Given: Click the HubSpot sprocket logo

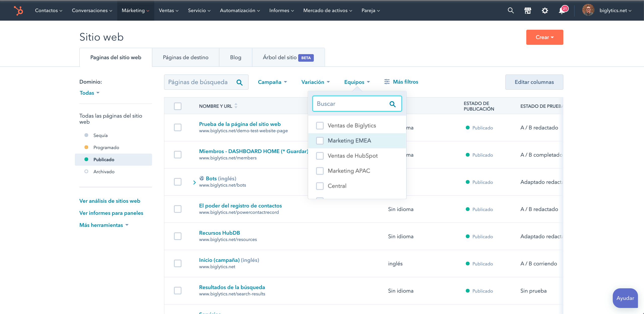Looking at the screenshot, I should tap(18, 11).
